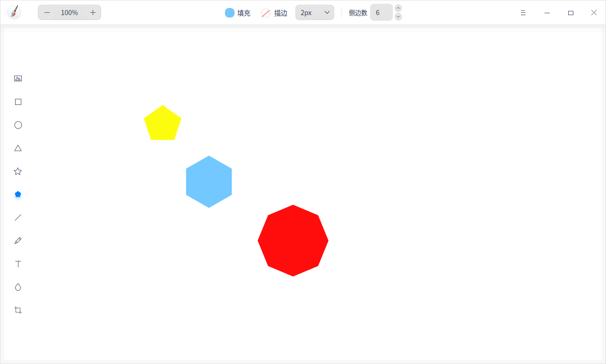606x364 pixels.
Task: Open the blue 填充 fill color swatch
Action: tap(230, 13)
